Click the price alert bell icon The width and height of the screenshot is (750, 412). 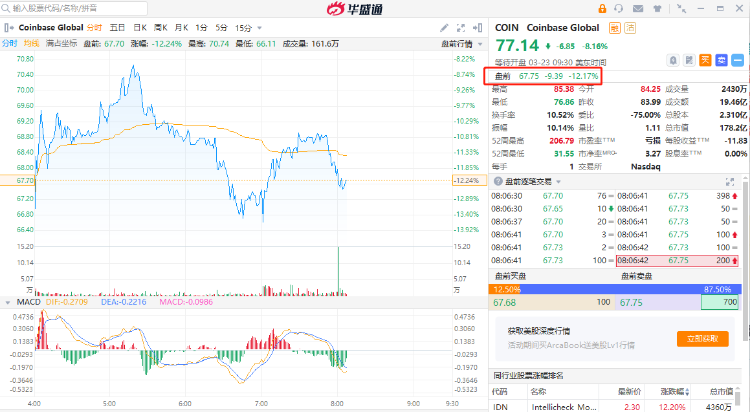point(673,60)
